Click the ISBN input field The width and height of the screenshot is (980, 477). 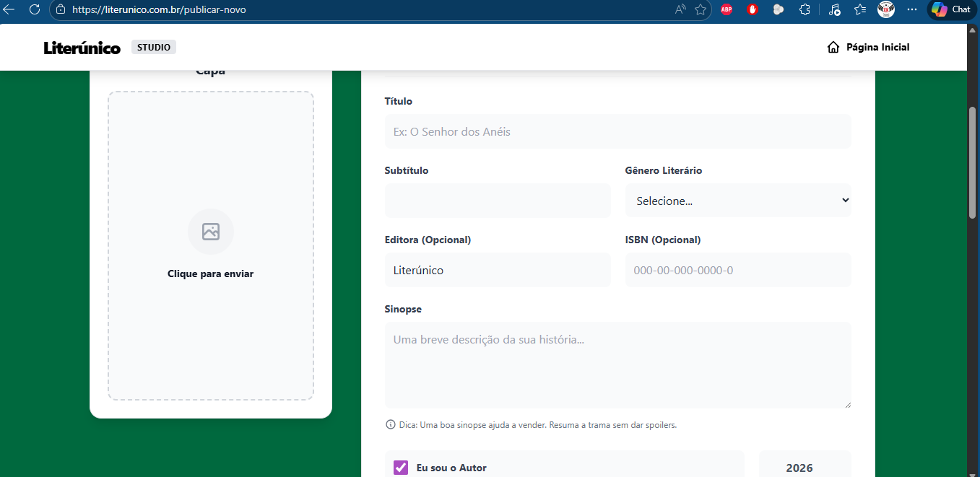click(737, 271)
